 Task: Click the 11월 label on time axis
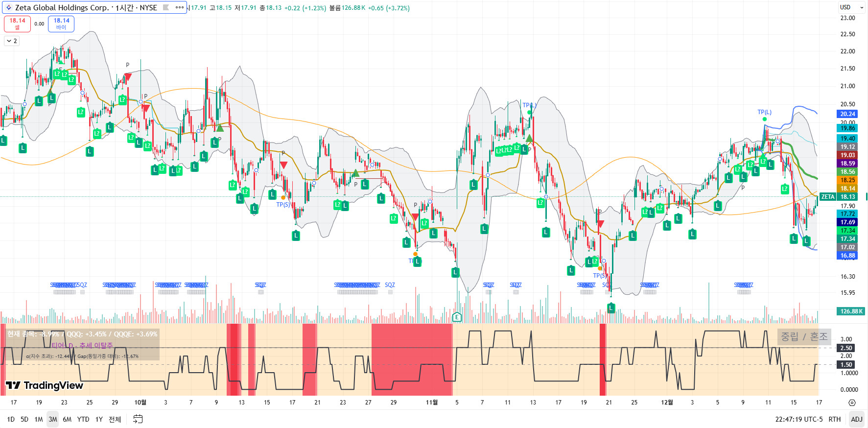pyautogui.click(x=431, y=403)
